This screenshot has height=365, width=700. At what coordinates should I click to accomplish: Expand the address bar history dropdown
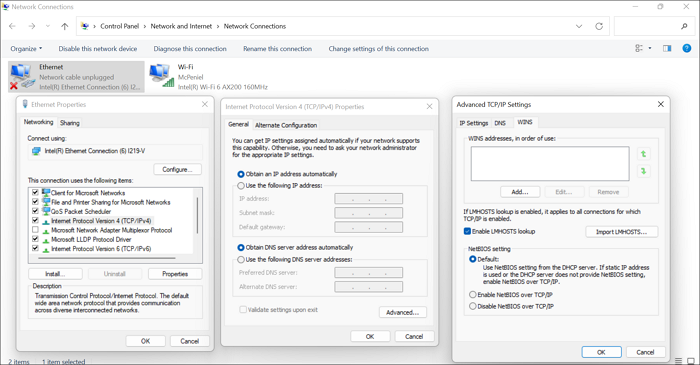point(579,26)
